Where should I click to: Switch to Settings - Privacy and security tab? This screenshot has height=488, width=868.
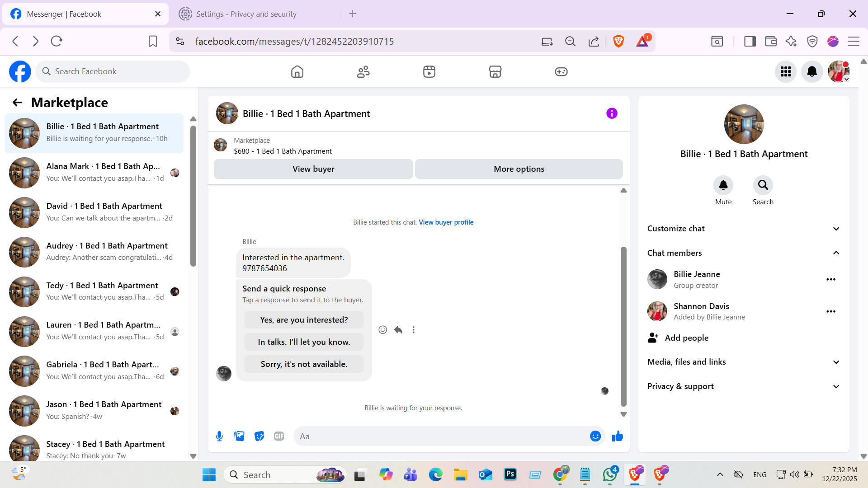[246, 14]
